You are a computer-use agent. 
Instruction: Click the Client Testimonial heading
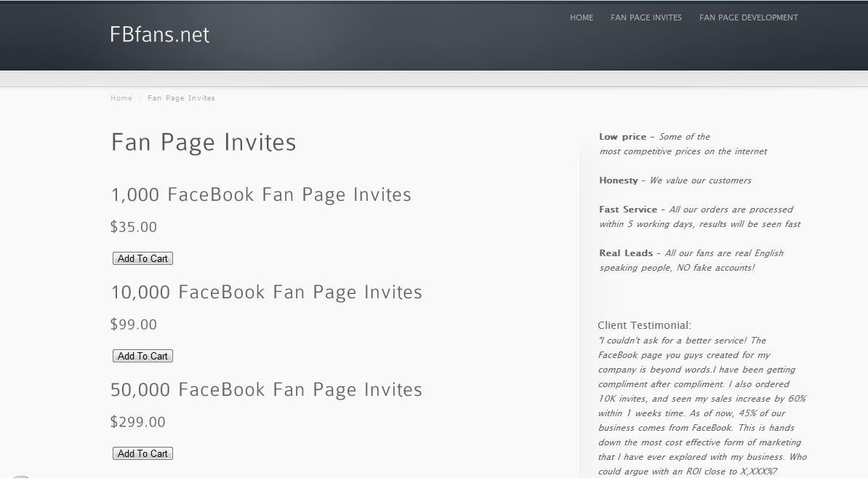tap(644, 325)
